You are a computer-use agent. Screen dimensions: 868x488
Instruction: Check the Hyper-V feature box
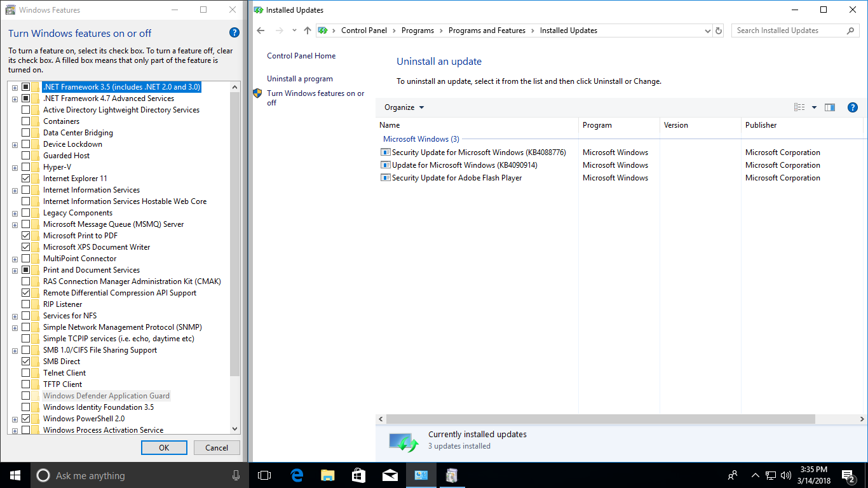pos(26,167)
